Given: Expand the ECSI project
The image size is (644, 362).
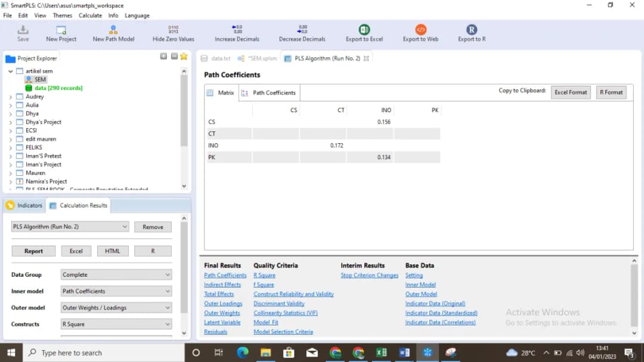Looking at the screenshot, I should pyautogui.click(x=10, y=131).
